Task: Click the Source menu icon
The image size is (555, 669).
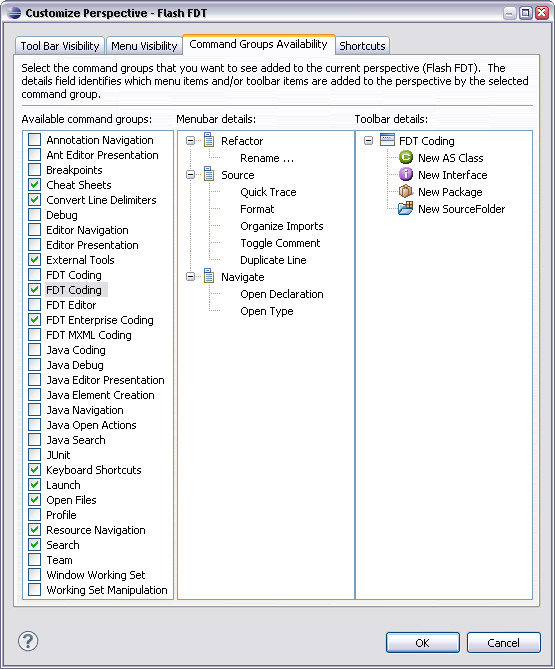Action: 209,174
